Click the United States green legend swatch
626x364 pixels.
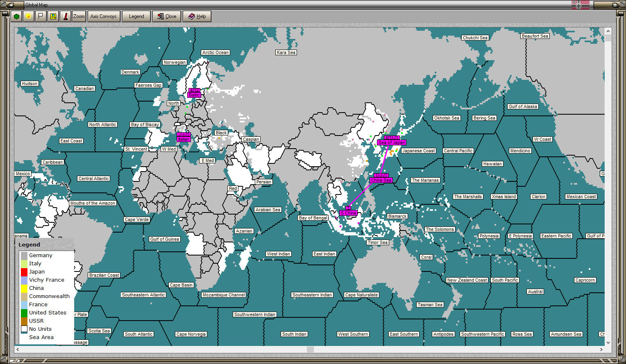pos(24,313)
